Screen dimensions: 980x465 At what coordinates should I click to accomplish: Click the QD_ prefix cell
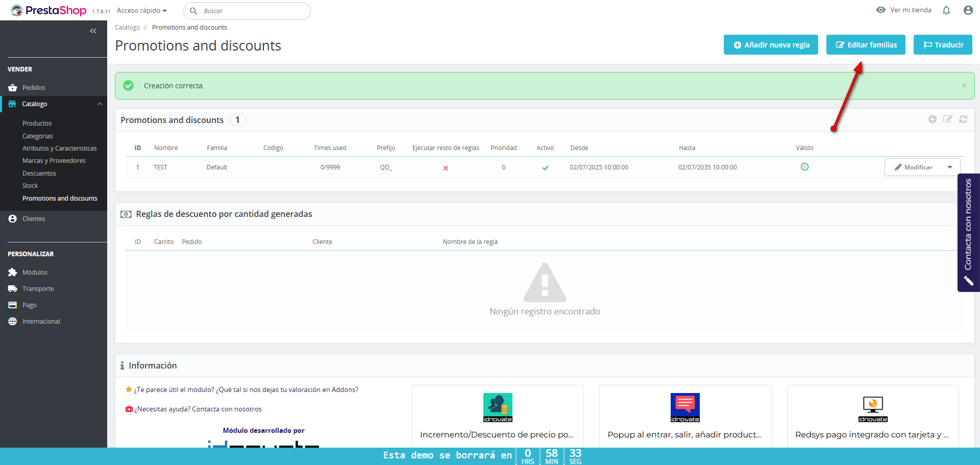pyautogui.click(x=386, y=167)
